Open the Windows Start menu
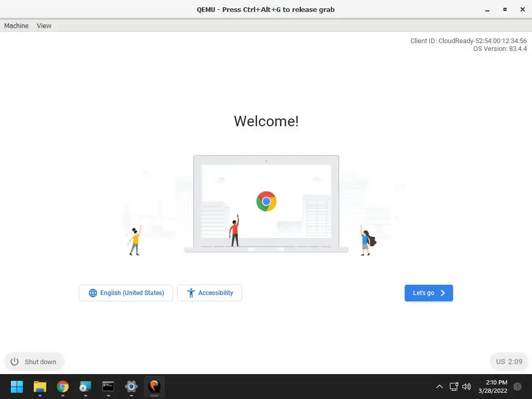The width and height of the screenshot is (532, 399). click(x=17, y=387)
